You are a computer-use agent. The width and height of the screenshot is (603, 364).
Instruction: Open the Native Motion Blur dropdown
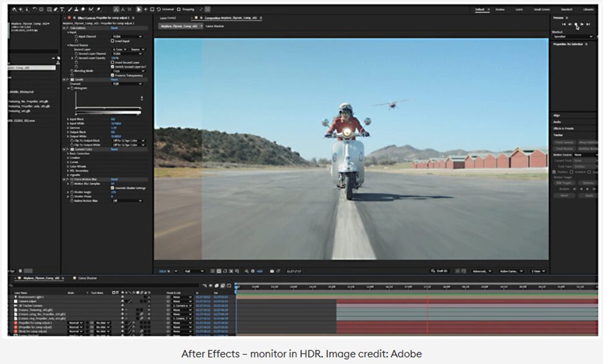[127, 201]
